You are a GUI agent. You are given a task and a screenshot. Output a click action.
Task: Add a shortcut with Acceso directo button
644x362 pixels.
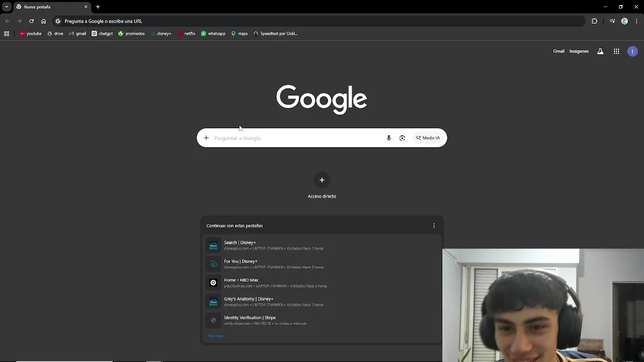322,186
